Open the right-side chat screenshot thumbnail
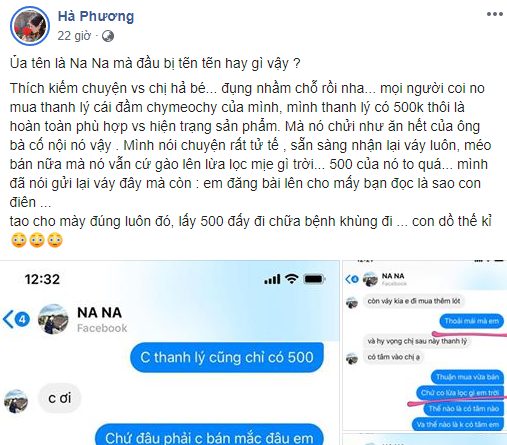 pyautogui.click(x=425, y=345)
